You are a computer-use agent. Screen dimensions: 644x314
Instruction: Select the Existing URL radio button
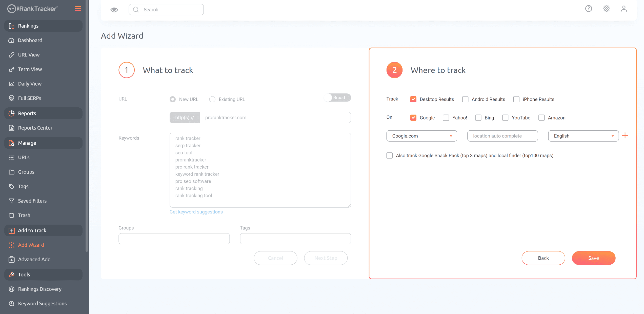(x=212, y=99)
